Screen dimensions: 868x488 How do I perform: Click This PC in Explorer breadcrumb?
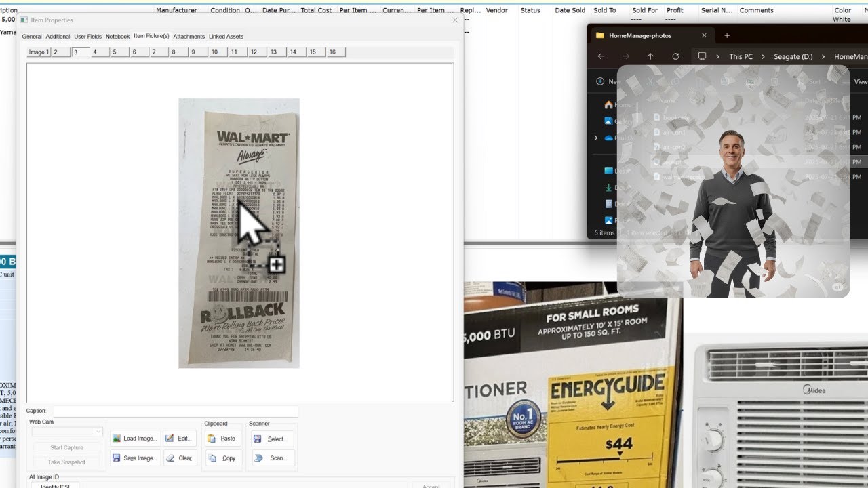click(x=741, y=57)
